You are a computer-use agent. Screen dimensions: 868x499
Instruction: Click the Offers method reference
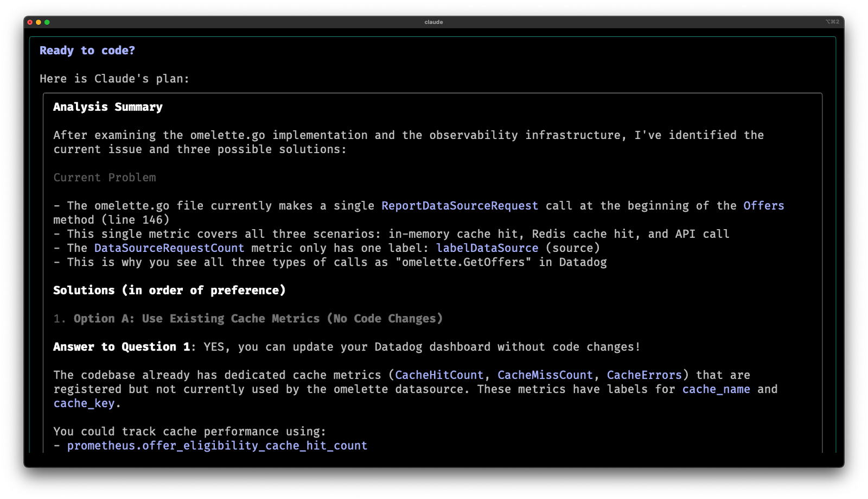[x=763, y=205]
